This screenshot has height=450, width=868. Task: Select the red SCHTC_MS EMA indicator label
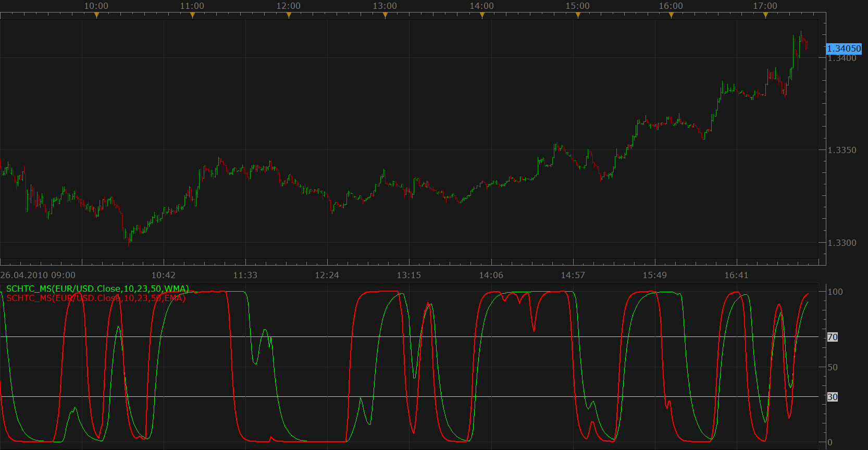(x=96, y=298)
